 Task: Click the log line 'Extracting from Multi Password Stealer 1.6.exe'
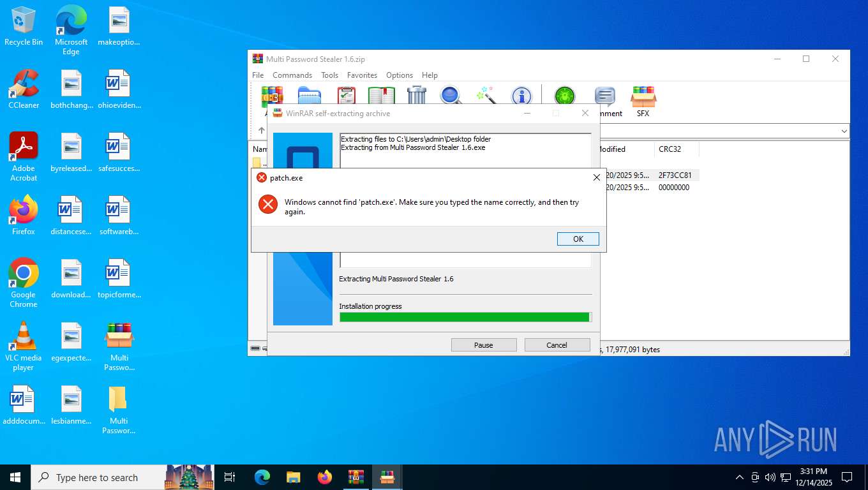pyautogui.click(x=413, y=147)
